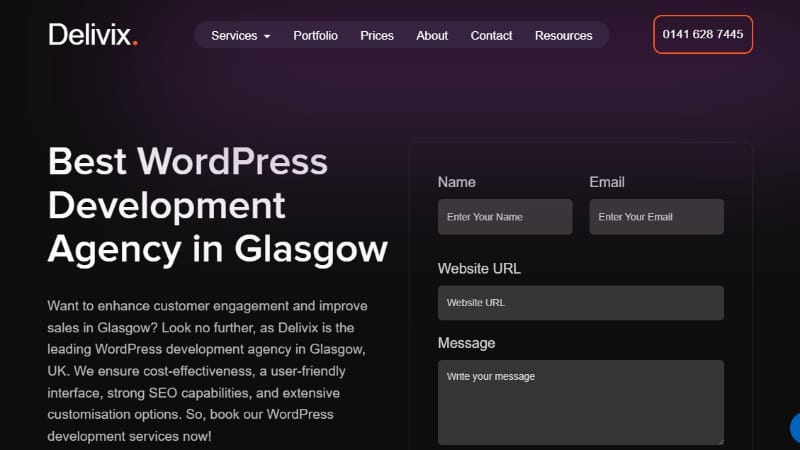Click the 'Website URL' field label

coord(479,269)
